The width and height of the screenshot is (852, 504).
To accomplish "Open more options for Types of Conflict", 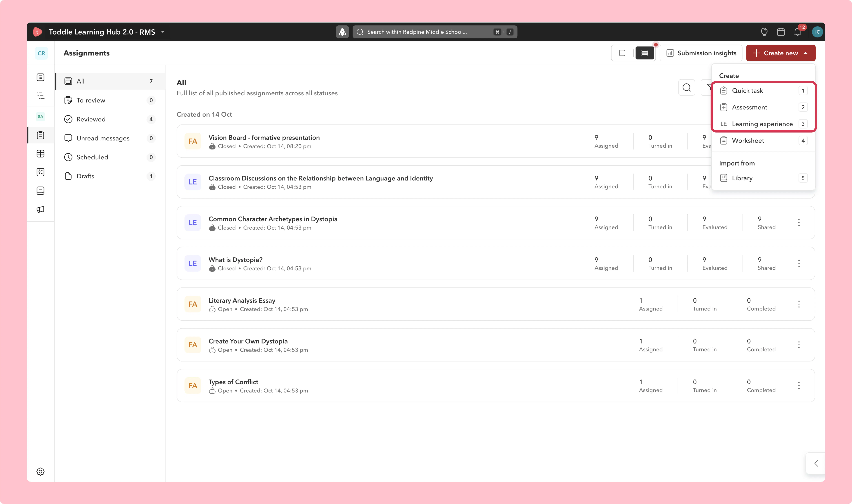I will point(799,386).
